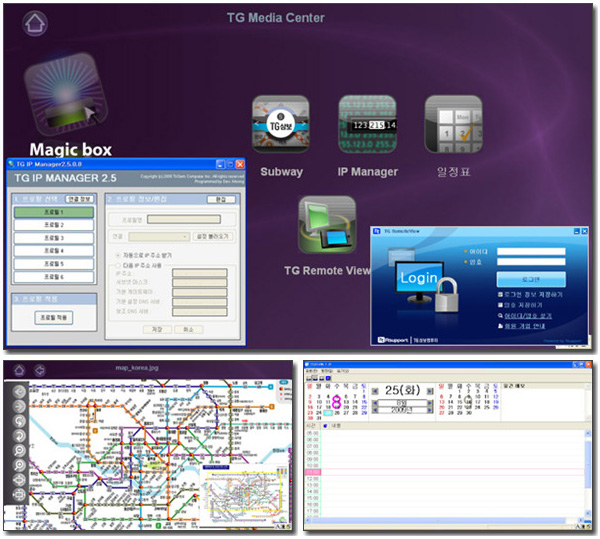Click the 편집 button in profile info panel
600x539 pixels.
pyautogui.click(x=221, y=199)
